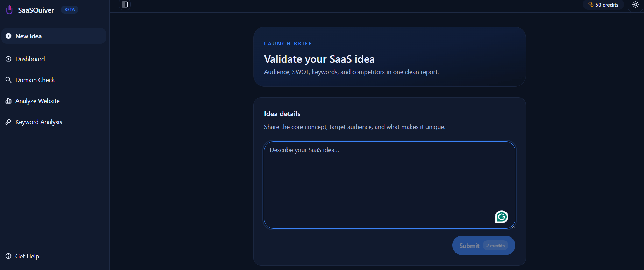Open the Grammarly widget in the textarea
This screenshot has width=644, height=270.
[x=501, y=217]
